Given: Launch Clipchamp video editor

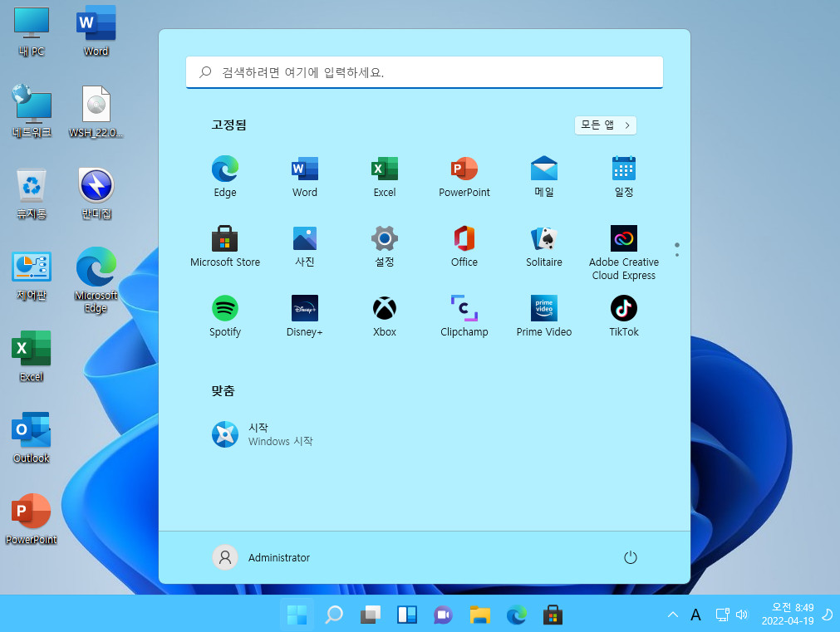Looking at the screenshot, I should [x=464, y=316].
